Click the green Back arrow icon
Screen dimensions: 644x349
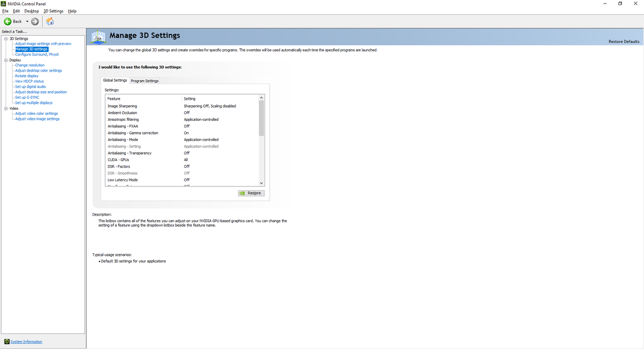point(8,21)
